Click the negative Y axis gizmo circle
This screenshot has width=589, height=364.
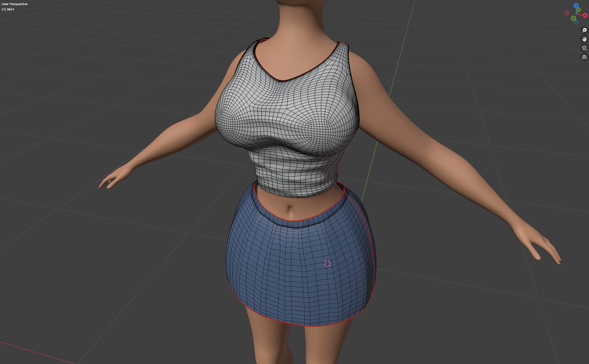click(573, 18)
